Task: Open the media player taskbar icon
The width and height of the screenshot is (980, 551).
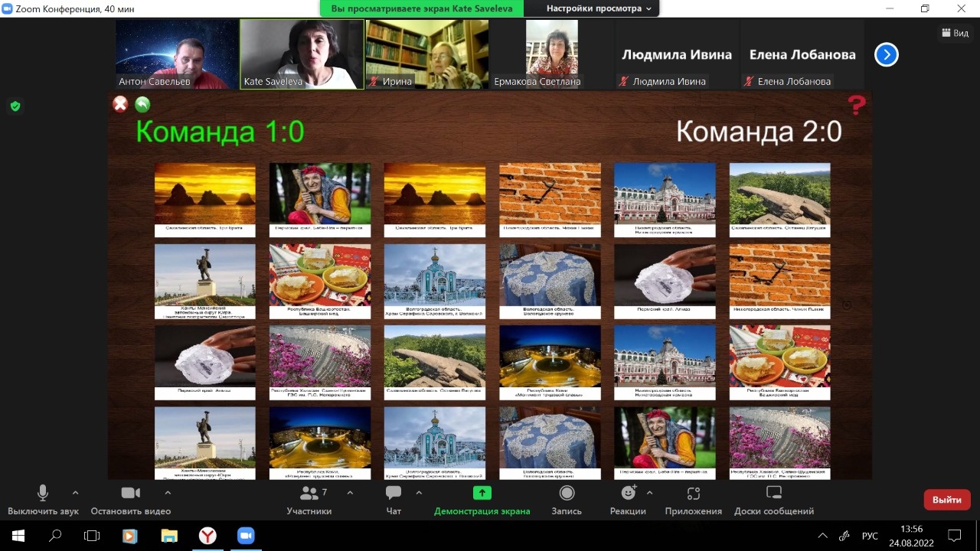Action: pyautogui.click(x=130, y=536)
